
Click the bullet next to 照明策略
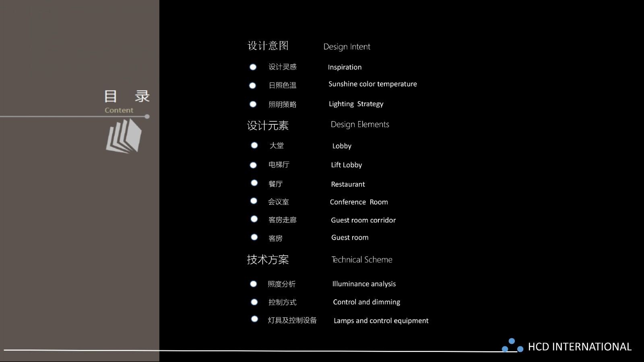253,104
